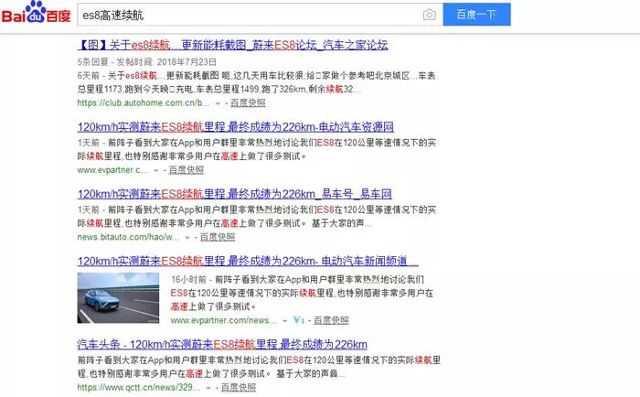
Task: Open camera image search icon
Action: click(x=429, y=15)
